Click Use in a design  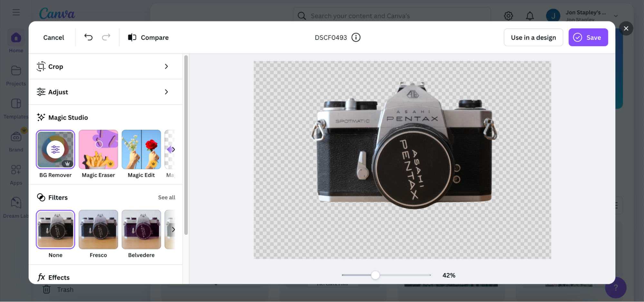(x=533, y=37)
